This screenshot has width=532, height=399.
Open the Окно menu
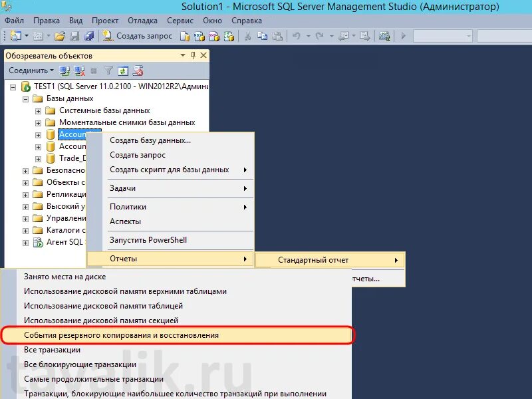212,21
